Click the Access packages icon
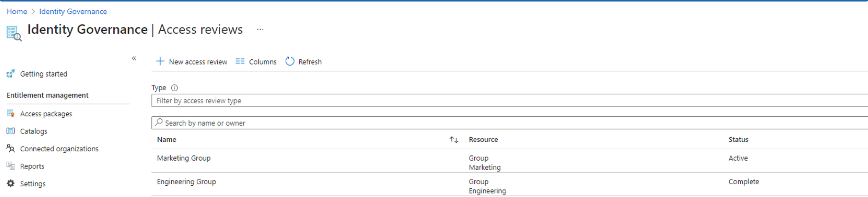868x197 pixels. [11, 113]
